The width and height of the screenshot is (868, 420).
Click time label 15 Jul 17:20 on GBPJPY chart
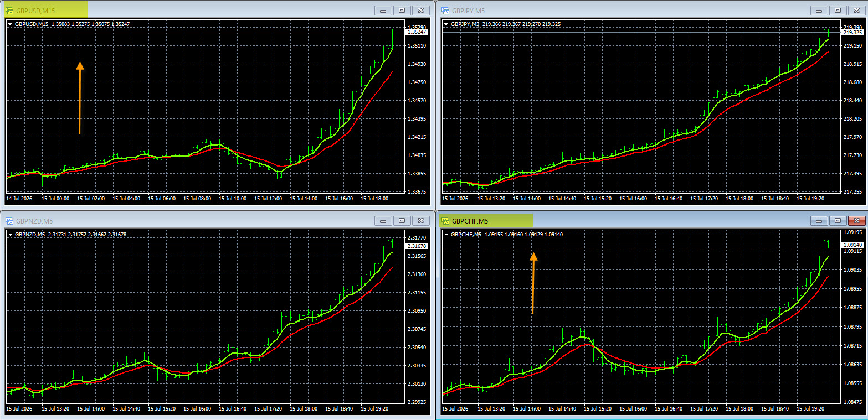coord(705,198)
